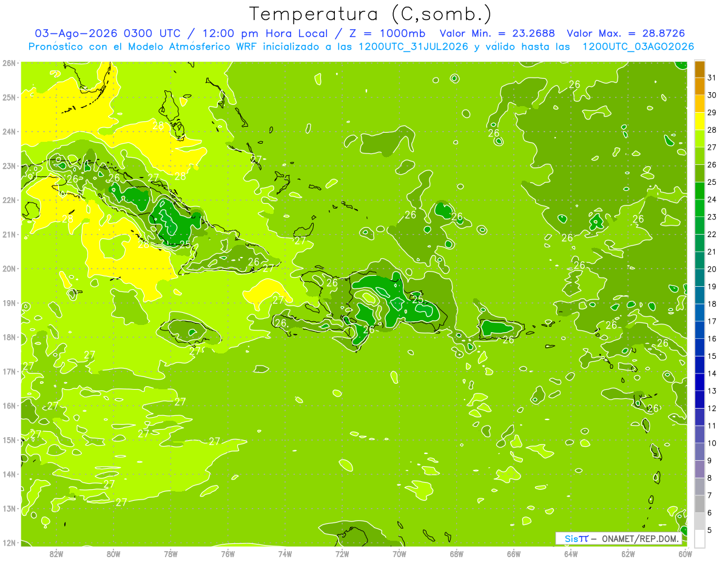Select the yellow legend swatch between 28 and 29

pos(699,121)
